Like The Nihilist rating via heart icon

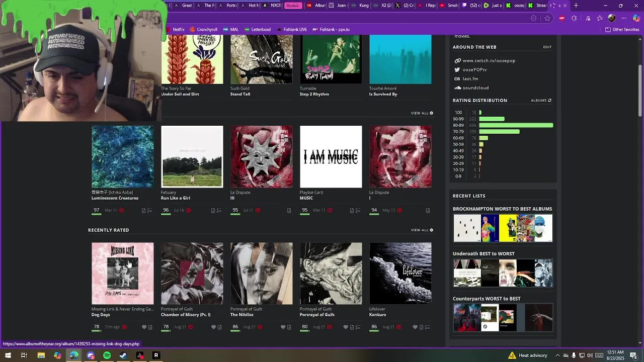click(x=283, y=327)
